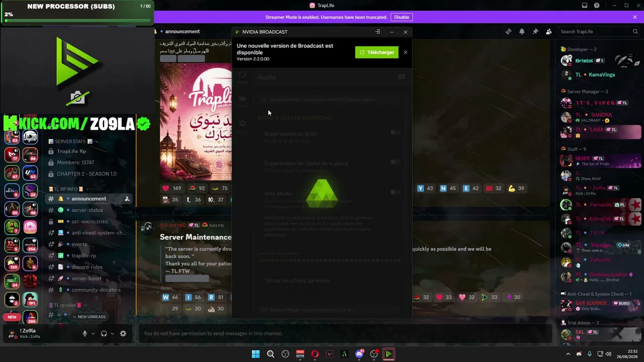Open the Discord inbox icon
Screen dimensions: 644x362
pos(585,6)
